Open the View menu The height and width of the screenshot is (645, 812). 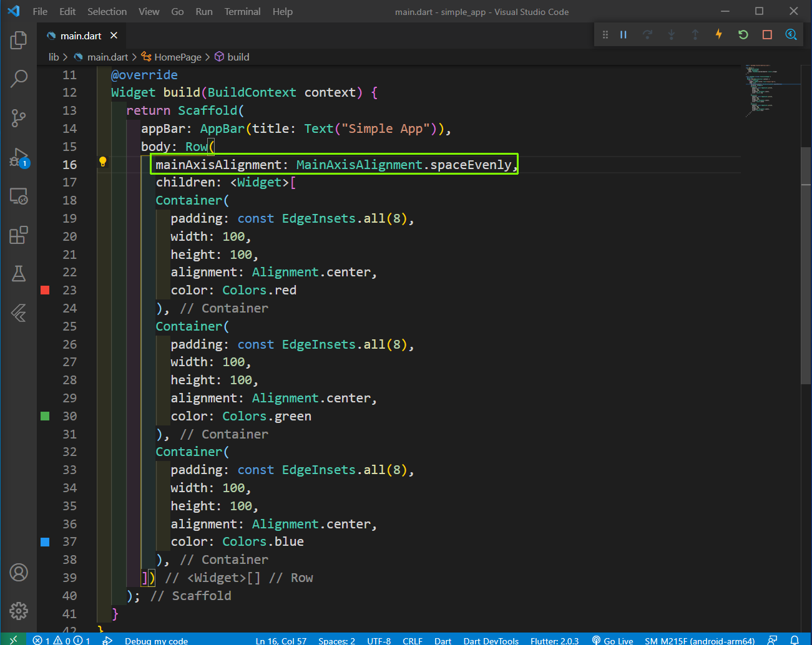pos(149,11)
